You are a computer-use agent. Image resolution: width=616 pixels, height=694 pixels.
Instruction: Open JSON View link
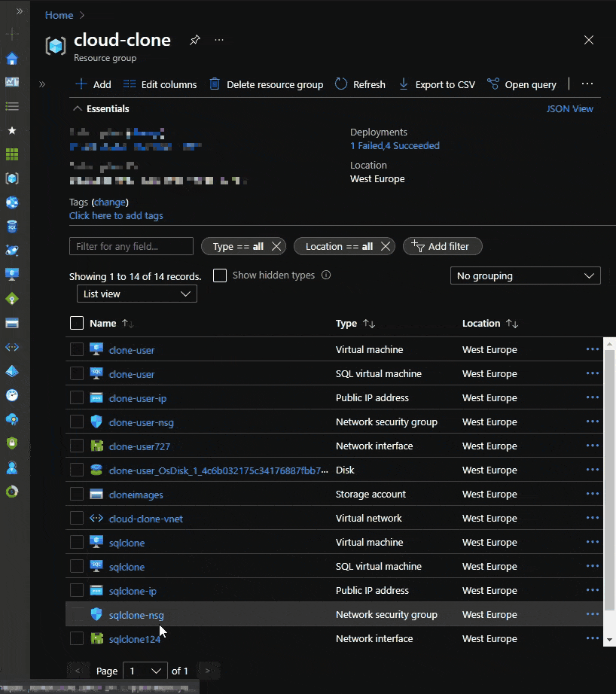[569, 109]
